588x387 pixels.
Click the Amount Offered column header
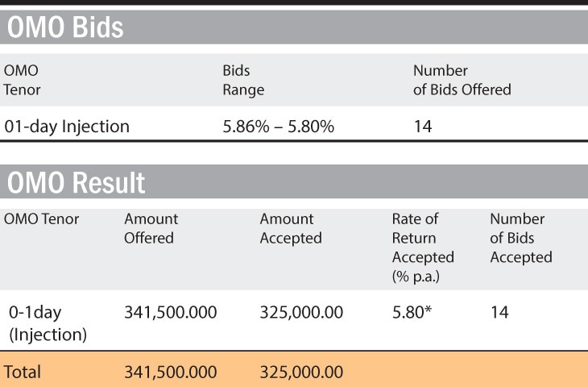(151, 228)
